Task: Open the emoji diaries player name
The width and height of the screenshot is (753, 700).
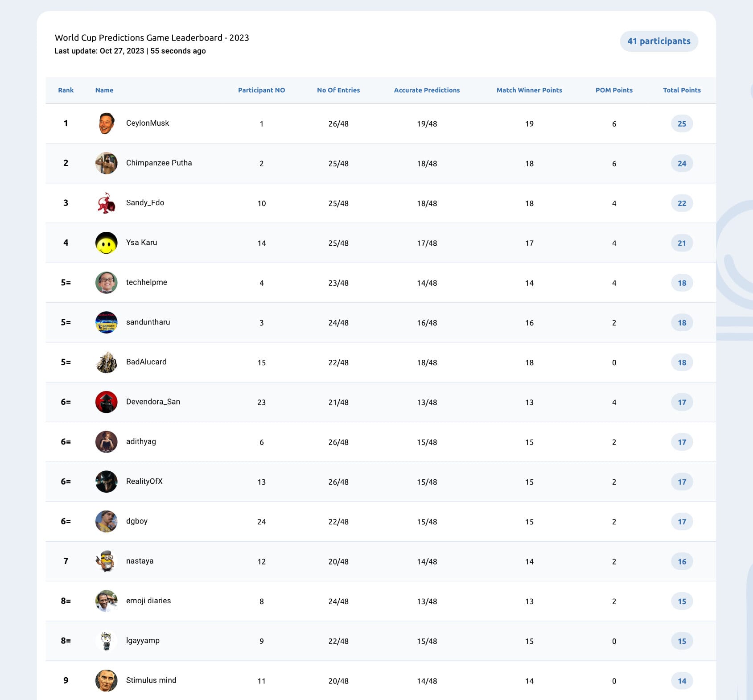Action: click(x=148, y=601)
